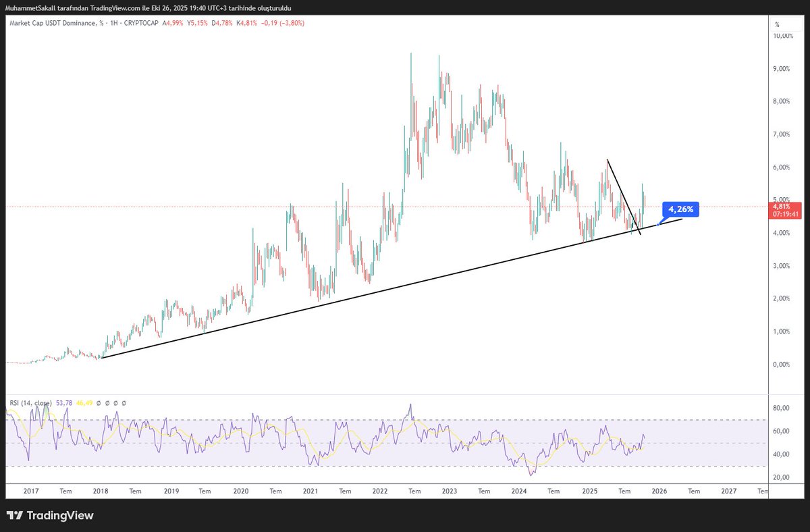810x532 pixels.
Task: Click the 60,00 RSI axis label
Action: [781, 431]
